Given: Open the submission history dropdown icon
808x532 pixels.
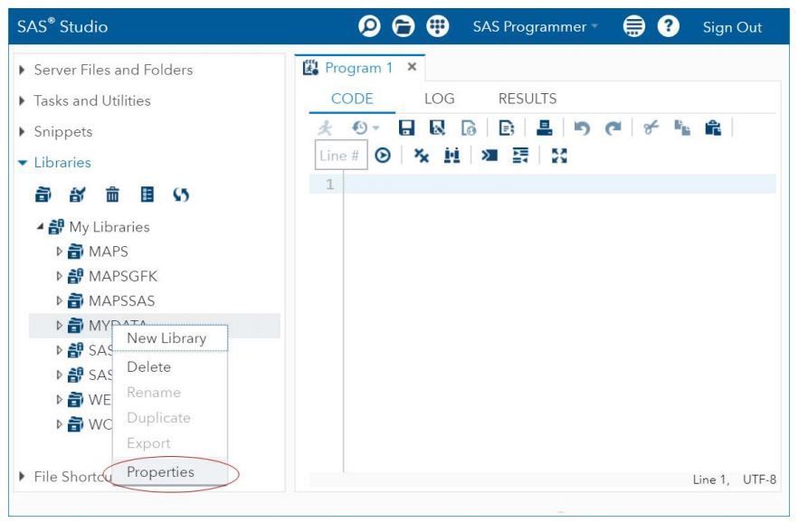Looking at the screenshot, I should [365, 128].
